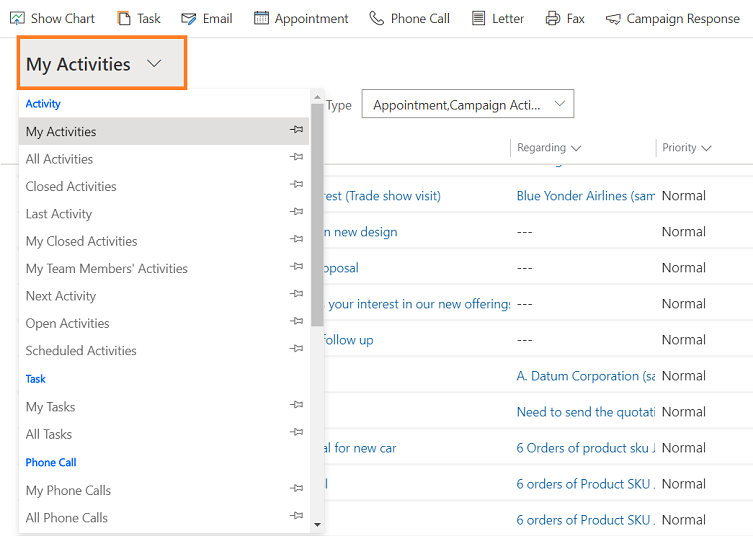Click the Fax printer icon
The image size is (753, 536).
(x=553, y=18)
